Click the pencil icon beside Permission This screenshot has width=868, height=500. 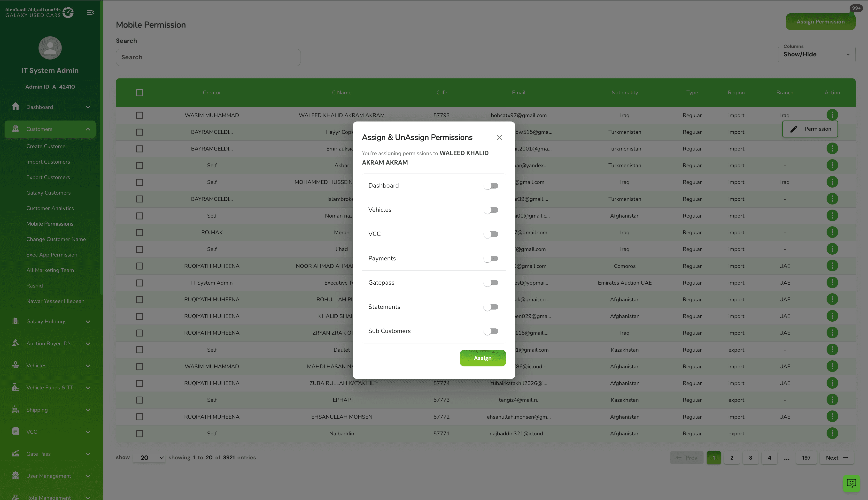pyautogui.click(x=794, y=129)
